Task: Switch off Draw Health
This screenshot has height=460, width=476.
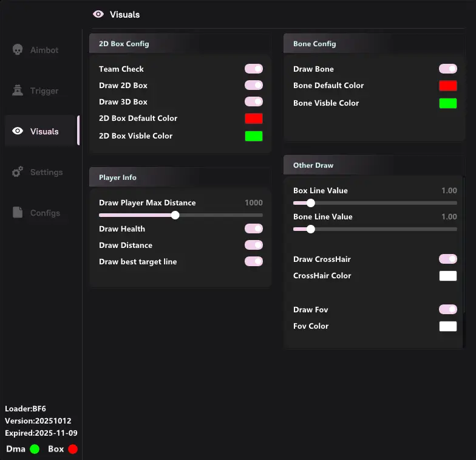Action: 254,228
